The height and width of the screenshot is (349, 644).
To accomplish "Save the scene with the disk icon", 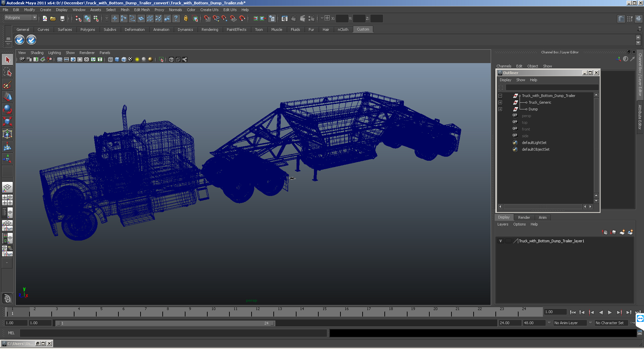I will click(x=62, y=18).
